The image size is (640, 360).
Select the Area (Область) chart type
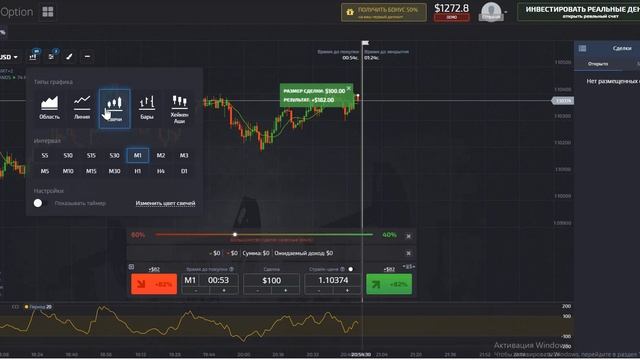tap(49, 108)
